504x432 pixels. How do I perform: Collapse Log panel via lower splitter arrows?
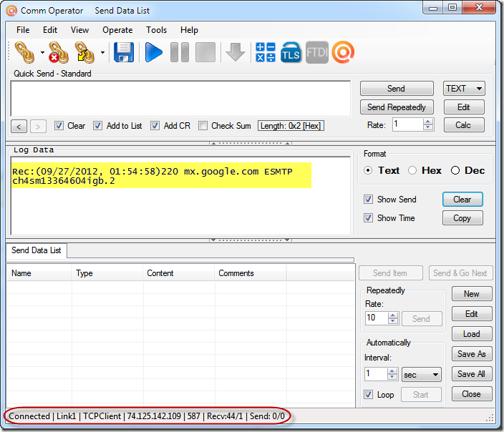click(251, 240)
